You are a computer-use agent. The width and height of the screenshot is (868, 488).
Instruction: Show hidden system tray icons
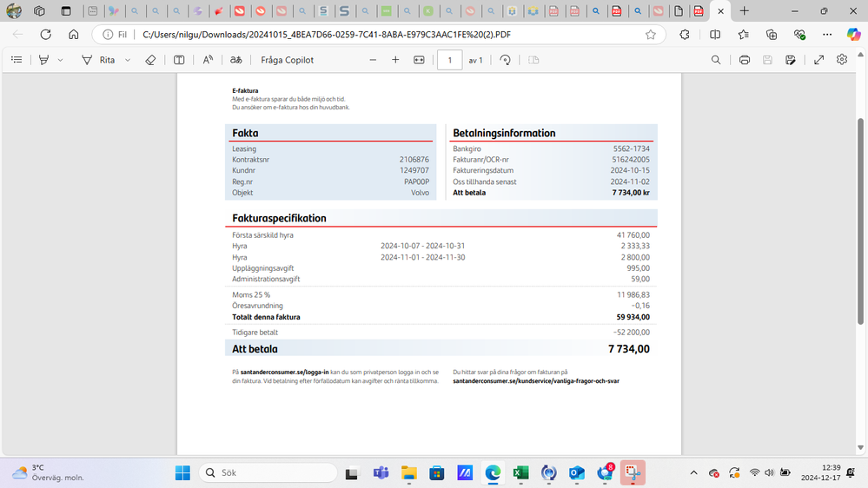pos(692,473)
